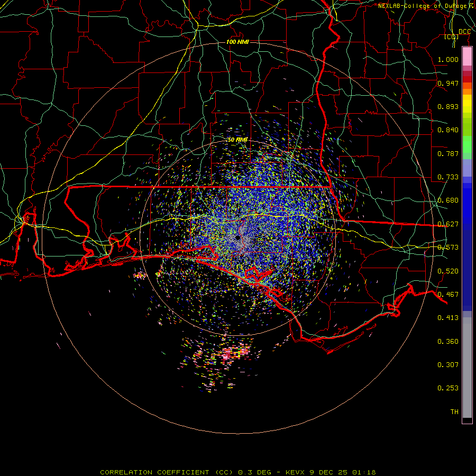
Task: Pick the light green color bar segment
Action: (x=467, y=144)
